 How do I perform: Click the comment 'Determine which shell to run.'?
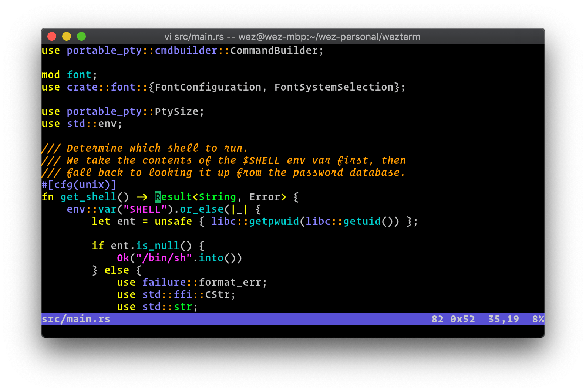pyautogui.click(x=157, y=148)
